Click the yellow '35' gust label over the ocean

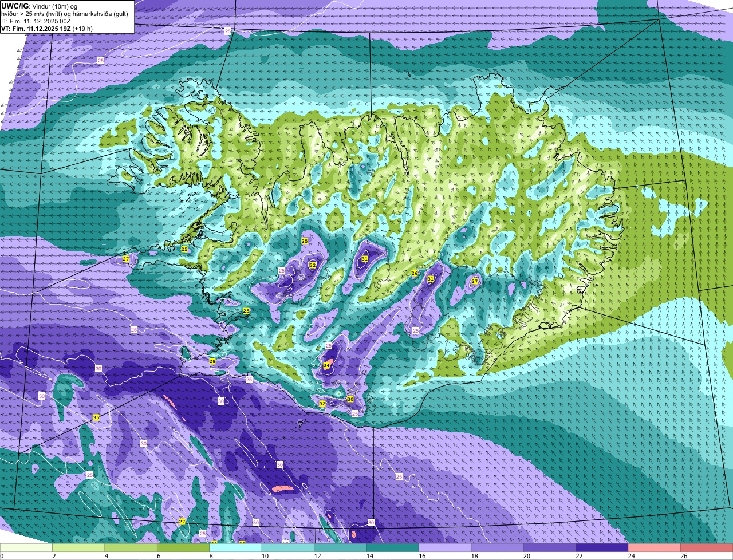click(96, 417)
